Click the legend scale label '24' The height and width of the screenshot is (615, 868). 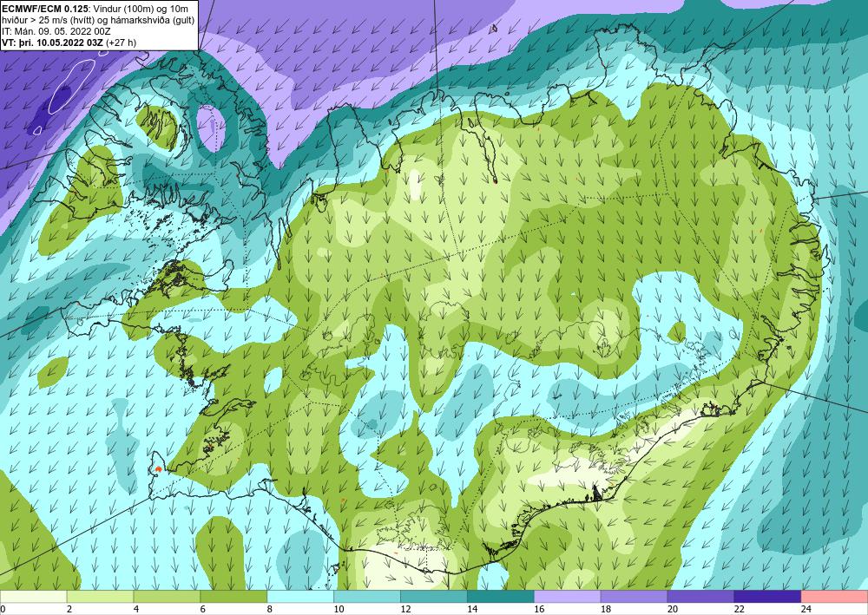coord(806,609)
